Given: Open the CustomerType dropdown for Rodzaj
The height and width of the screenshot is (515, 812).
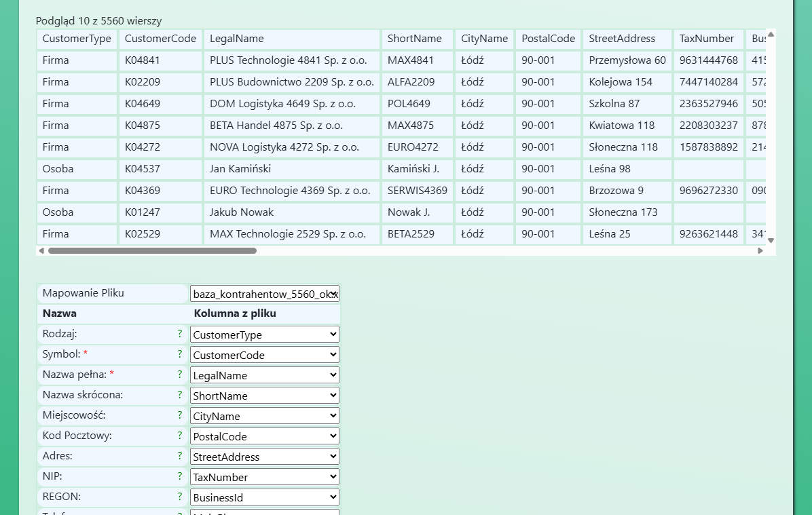Looking at the screenshot, I should [265, 335].
